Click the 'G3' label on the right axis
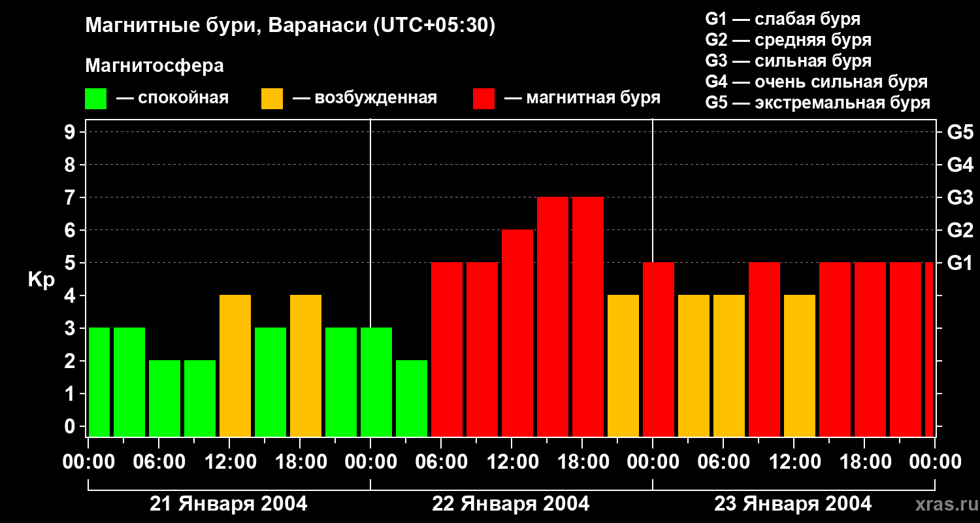The image size is (980, 523). click(x=960, y=197)
